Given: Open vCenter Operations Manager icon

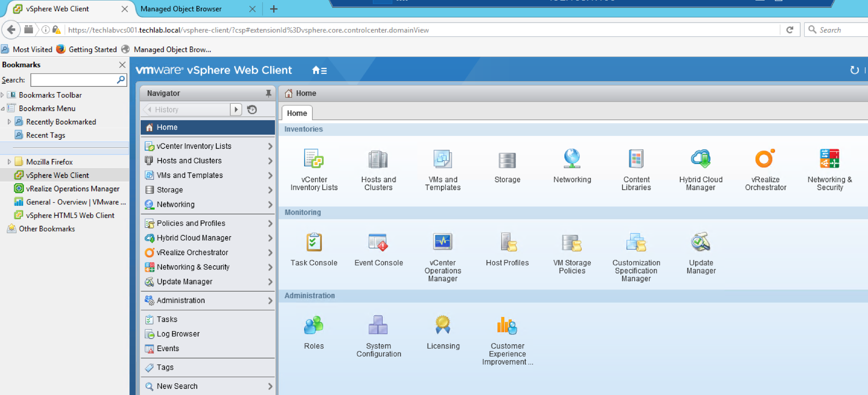Looking at the screenshot, I should (442, 242).
